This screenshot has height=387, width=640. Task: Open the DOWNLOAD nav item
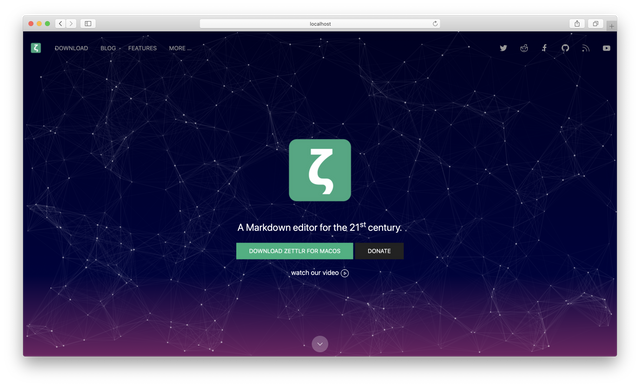(x=71, y=48)
